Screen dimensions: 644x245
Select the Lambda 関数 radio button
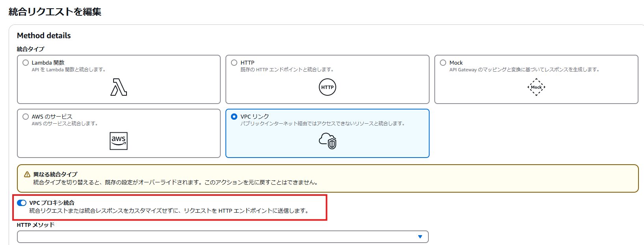point(26,63)
